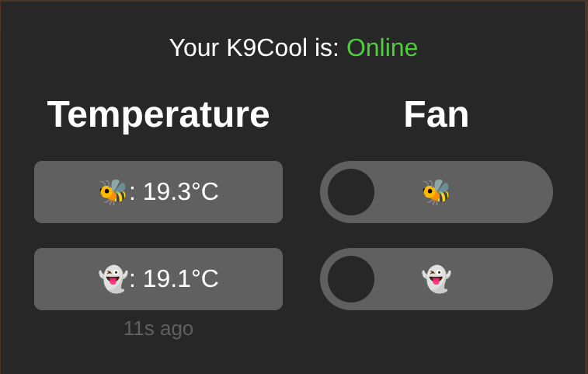Image resolution: width=588 pixels, height=374 pixels.
Task: Toggle the bee fan switch on
Action: coord(436,192)
